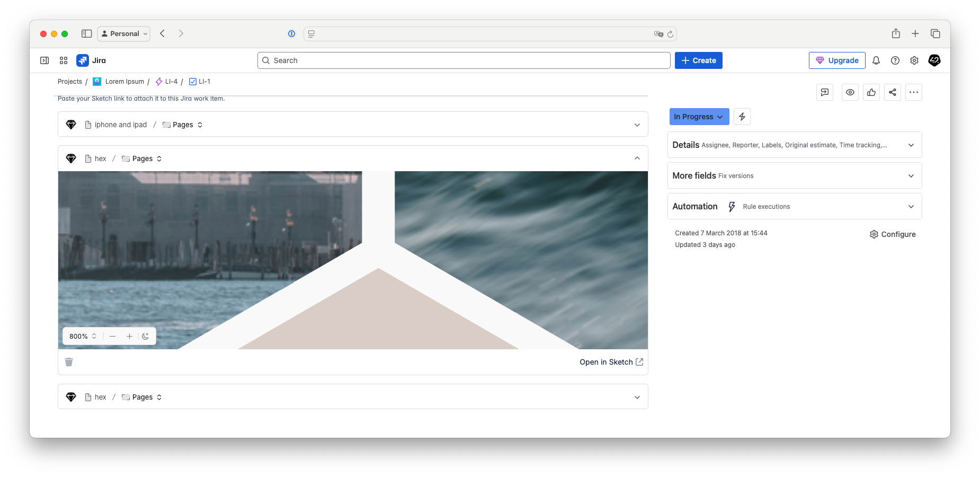Open Pages selector in the bottom hex card
The height and width of the screenshot is (477, 980).
pyautogui.click(x=142, y=397)
